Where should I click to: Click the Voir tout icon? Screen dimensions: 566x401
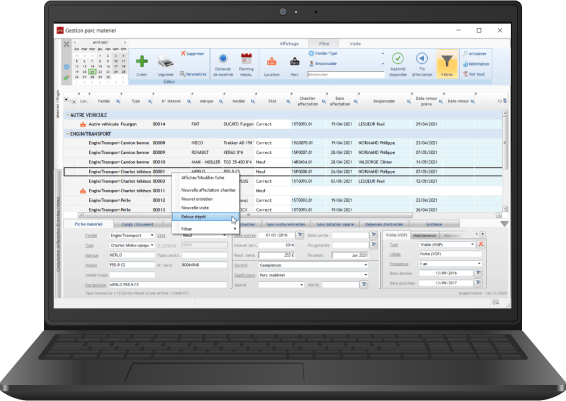click(x=466, y=74)
